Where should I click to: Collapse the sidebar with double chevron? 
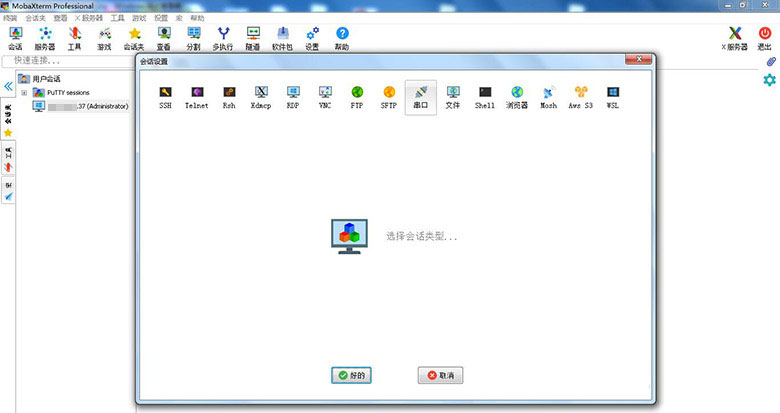(8, 86)
